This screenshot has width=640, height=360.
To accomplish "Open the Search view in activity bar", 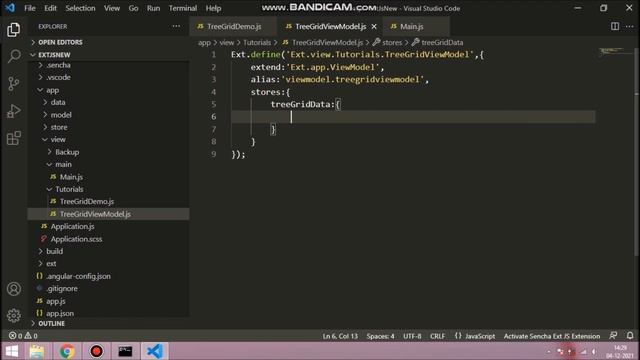I will (x=13, y=56).
